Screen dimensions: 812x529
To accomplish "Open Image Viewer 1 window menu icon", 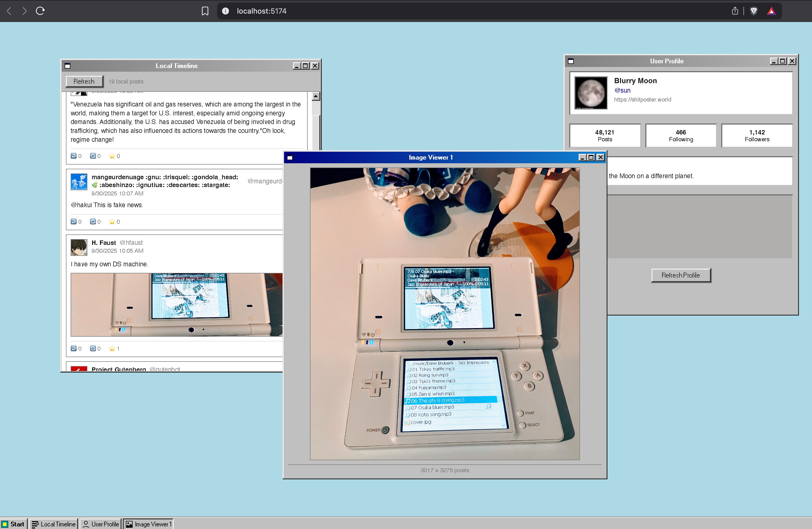I will pos(290,157).
